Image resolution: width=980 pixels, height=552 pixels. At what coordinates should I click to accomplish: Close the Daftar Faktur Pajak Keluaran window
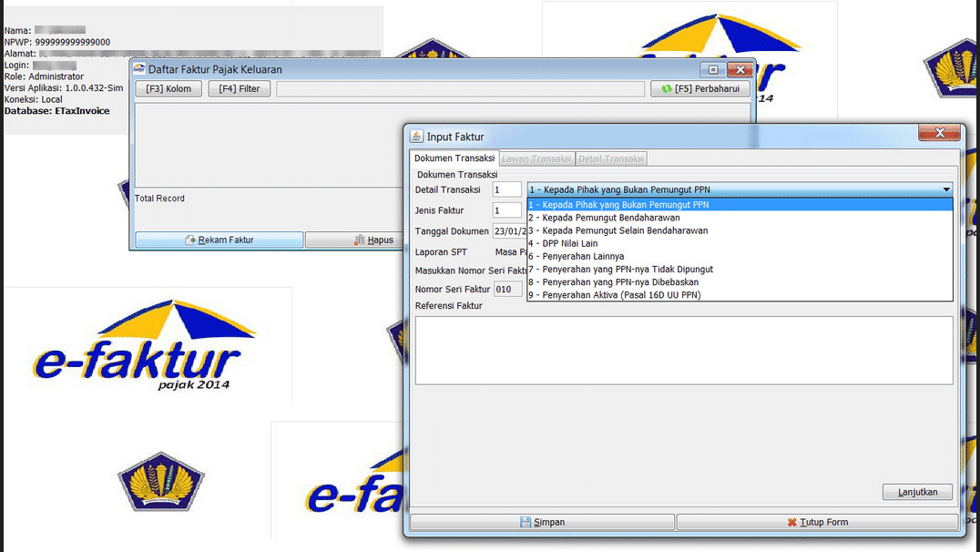[x=740, y=69]
